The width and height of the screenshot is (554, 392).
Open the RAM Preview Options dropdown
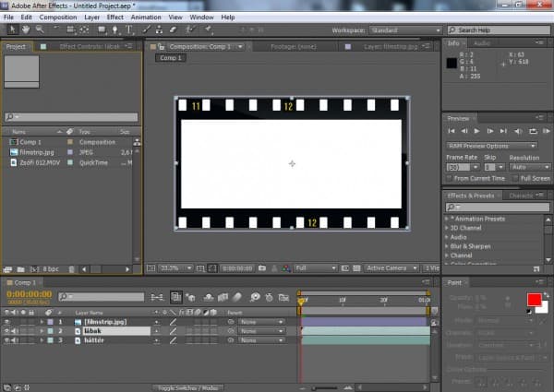[491, 146]
